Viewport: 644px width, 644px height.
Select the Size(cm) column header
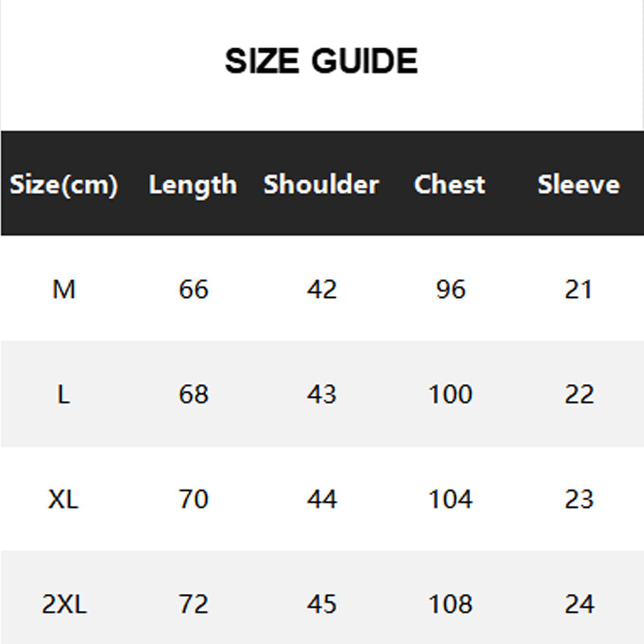(x=64, y=184)
